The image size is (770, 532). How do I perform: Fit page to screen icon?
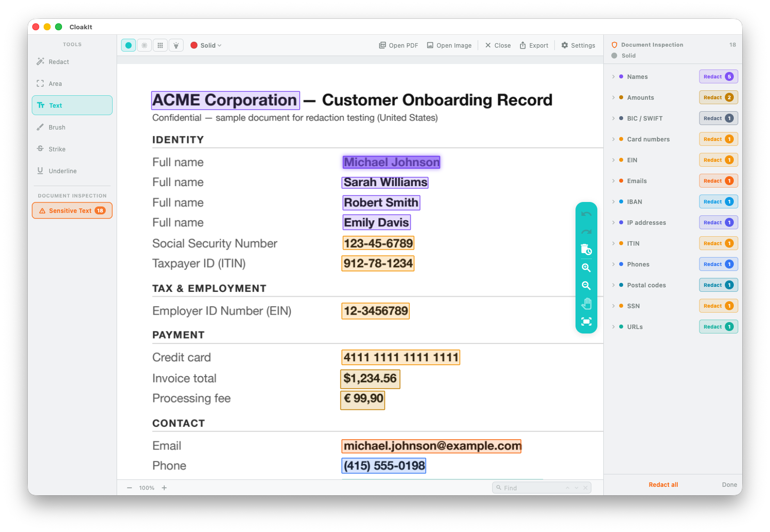pyautogui.click(x=586, y=322)
